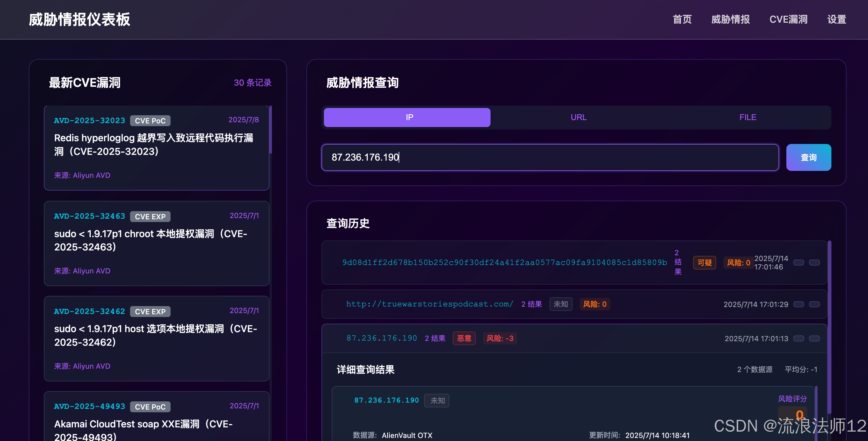Open the 威胁情报 nav menu item
This screenshot has height=441, width=868.
point(730,20)
